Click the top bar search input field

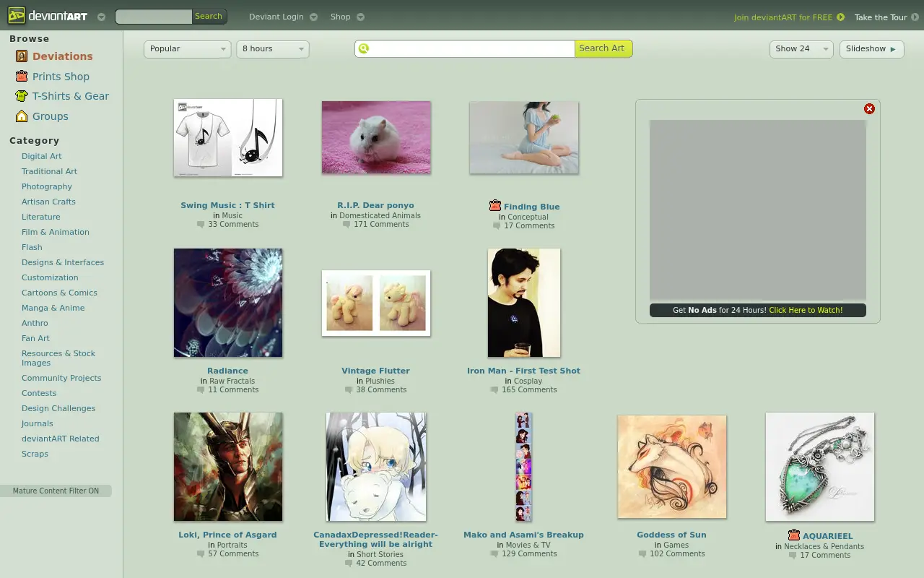point(154,16)
